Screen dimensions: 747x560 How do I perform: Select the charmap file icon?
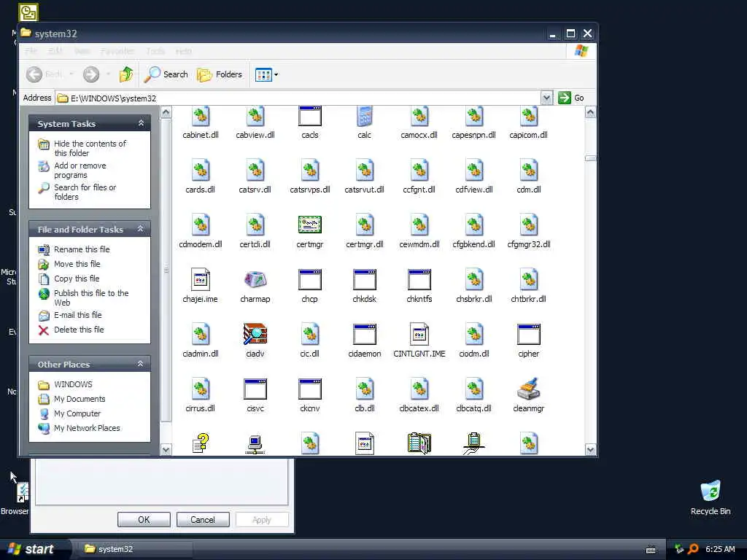click(x=255, y=280)
